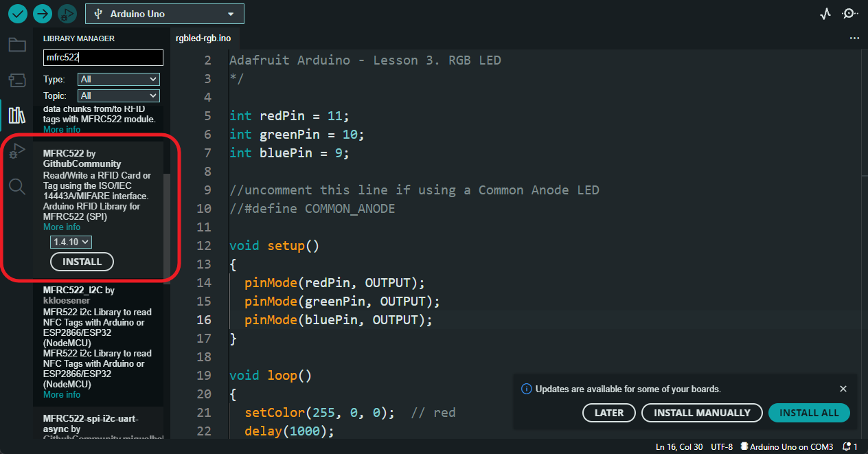The width and height of the screenshot is (868, 454).
Task: Open the Search sidebar icon
Action: (17, 186)
